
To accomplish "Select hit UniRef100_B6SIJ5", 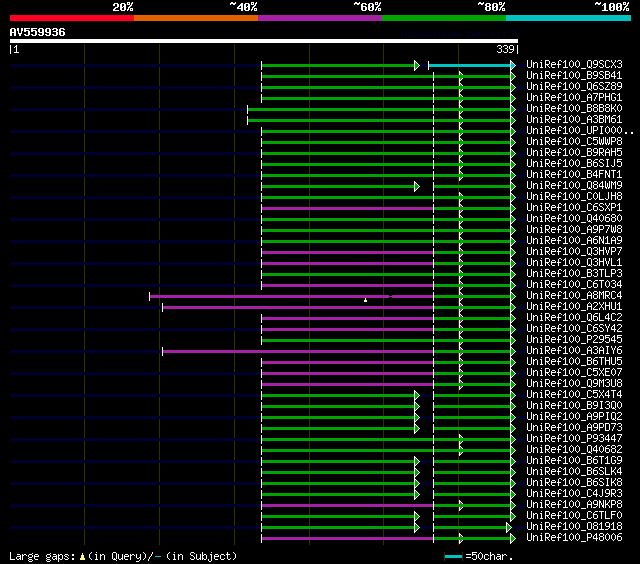I will (574, 164).
